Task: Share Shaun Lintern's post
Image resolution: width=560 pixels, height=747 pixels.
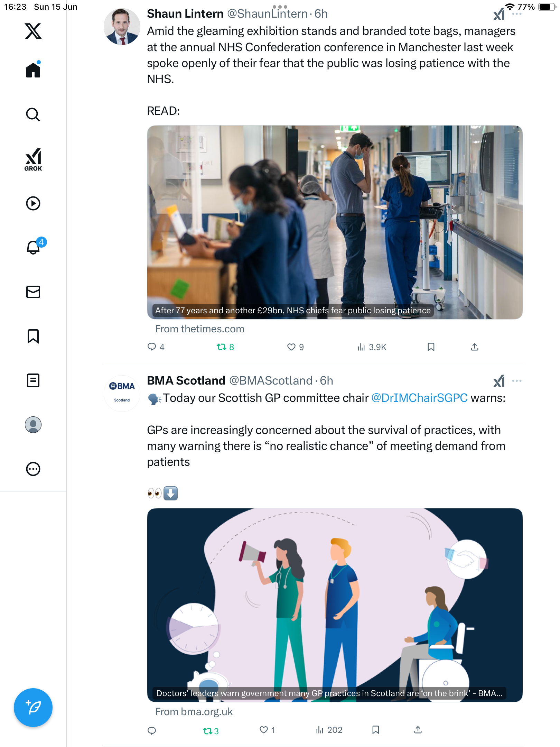Action: (475, 347)
